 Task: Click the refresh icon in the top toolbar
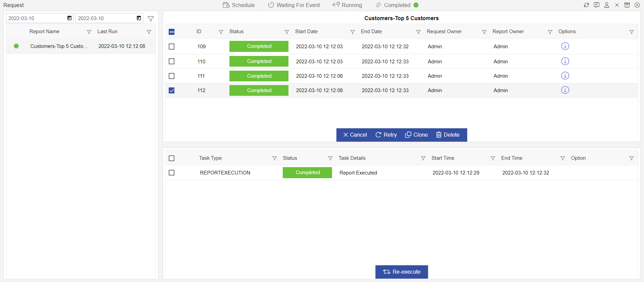point(586,5)
